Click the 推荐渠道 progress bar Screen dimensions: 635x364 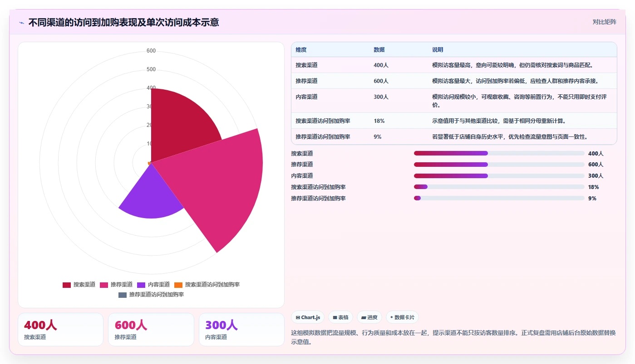pyautogui.click(x=499, y=165)
